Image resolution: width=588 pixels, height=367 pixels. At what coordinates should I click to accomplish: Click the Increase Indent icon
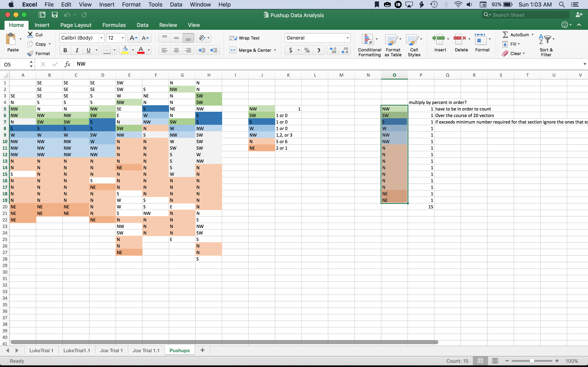pyautogui.click(x=214, y=50)
